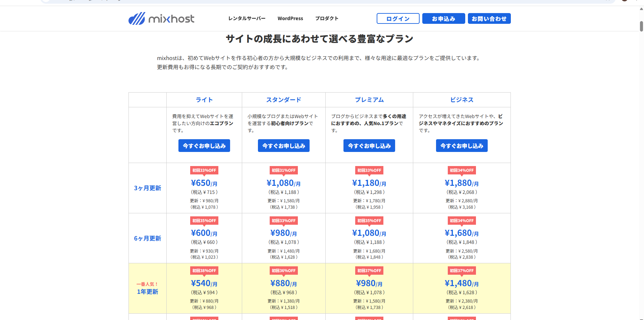644x320 pixels.
Task: Click the 初回38%OFF badge for ライト
Action: (x=204, y=271)
